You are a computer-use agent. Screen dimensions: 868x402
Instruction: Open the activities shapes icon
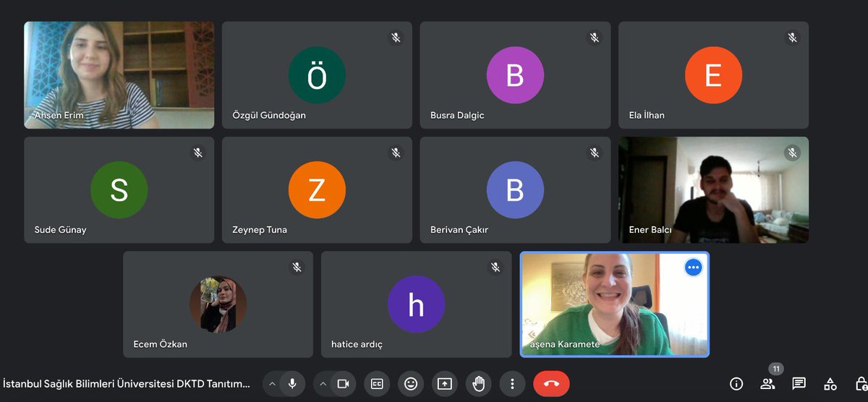click(x=830, y=384)
